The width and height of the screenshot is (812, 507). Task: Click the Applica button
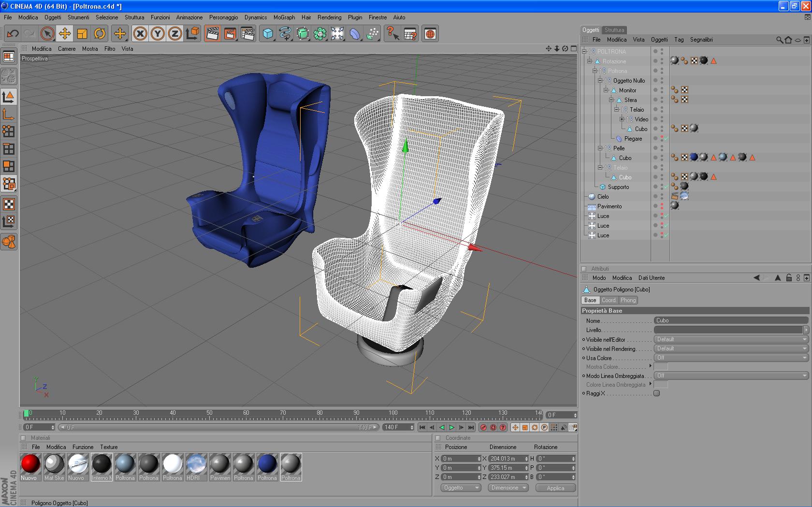[x=555, y=488]
